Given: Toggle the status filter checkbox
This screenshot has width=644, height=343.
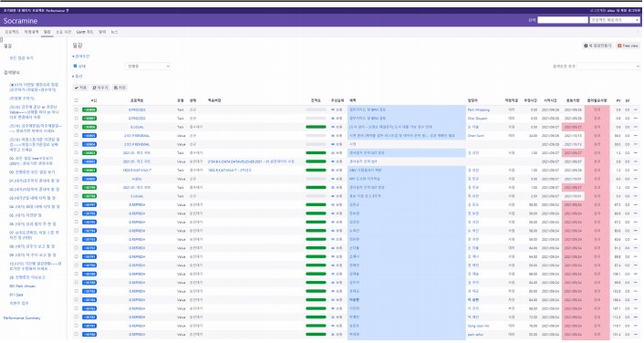Looking at the screenshot, I should [x=75, y=66].
